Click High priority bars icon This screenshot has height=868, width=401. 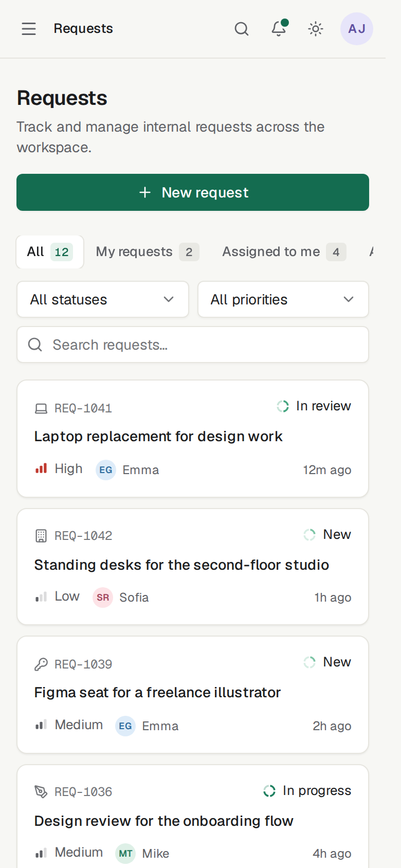tap(41, 468)
